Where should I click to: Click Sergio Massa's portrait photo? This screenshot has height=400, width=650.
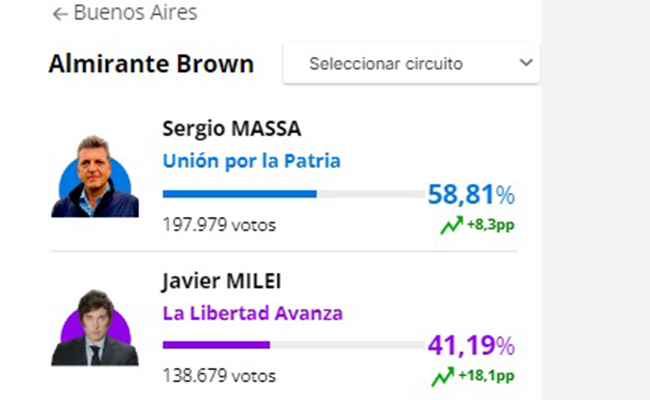[x=95, y=176]
